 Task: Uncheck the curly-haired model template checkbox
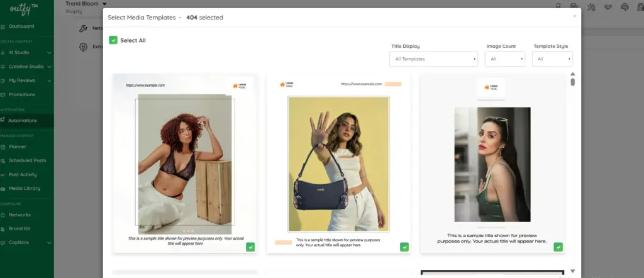pyautogui.click(x=250, y=247)
